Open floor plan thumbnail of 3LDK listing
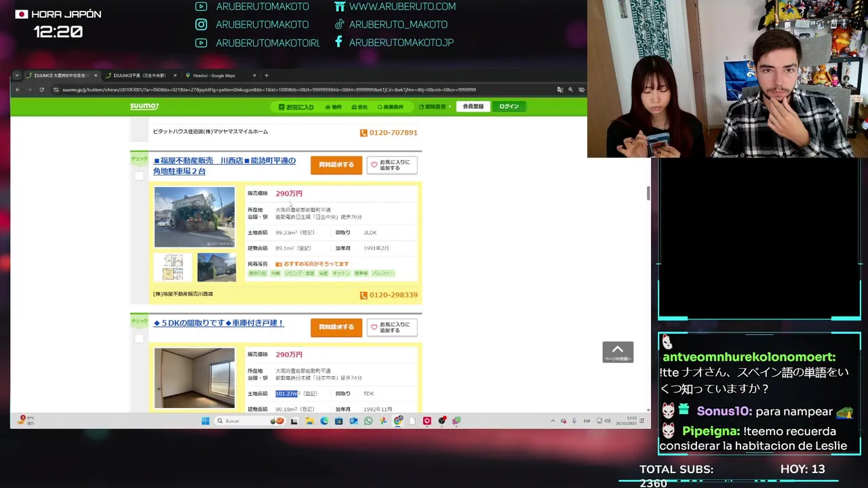868x488 pixels. (173, 267)
